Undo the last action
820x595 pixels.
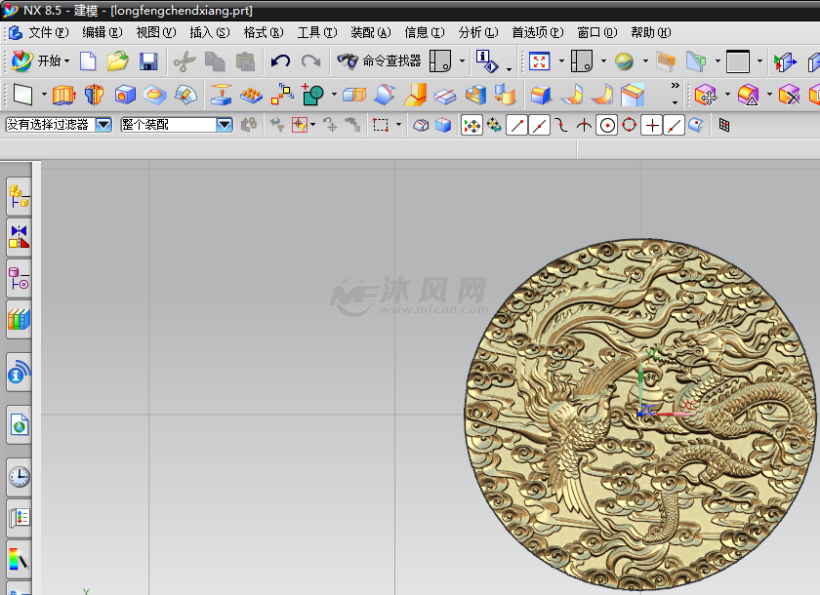280,62
